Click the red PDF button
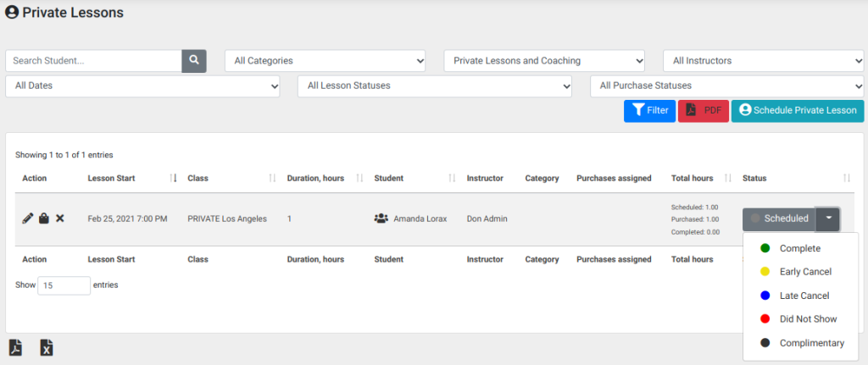Viewport: 868px width, 365px height. point(703,111)
